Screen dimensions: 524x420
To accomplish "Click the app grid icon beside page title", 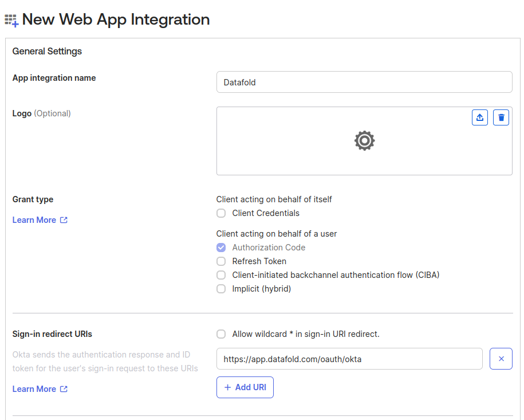I will (x=11, y=20).
